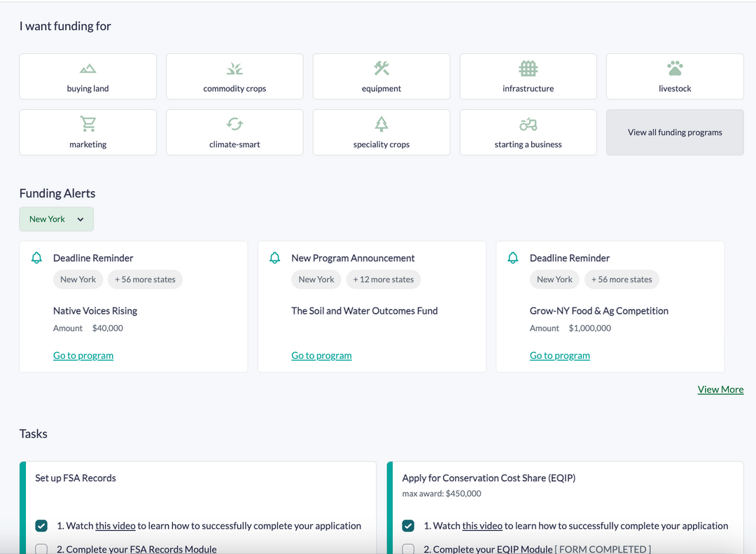Select the climate-smart cycle icon
Screen dimensions: 756x554
point(234,124)
